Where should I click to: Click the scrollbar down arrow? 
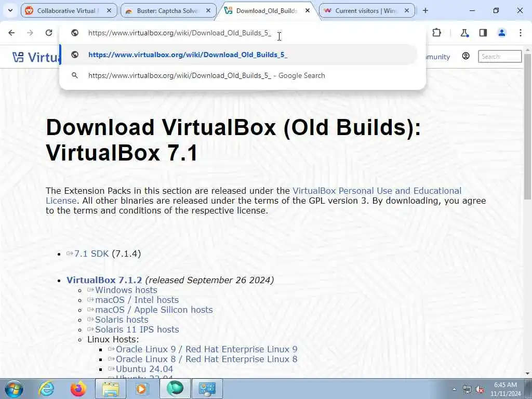point(528,374)
